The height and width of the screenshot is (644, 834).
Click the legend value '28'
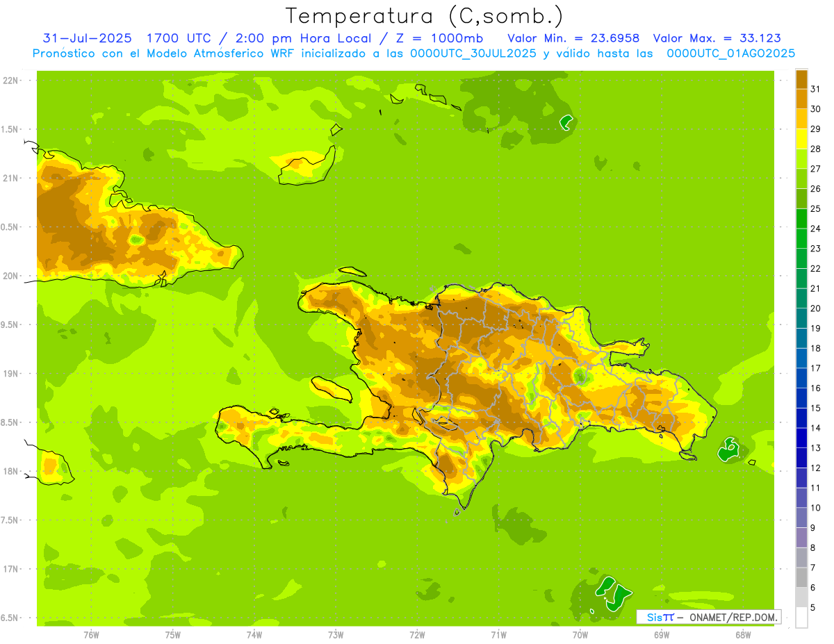point(816,149)
